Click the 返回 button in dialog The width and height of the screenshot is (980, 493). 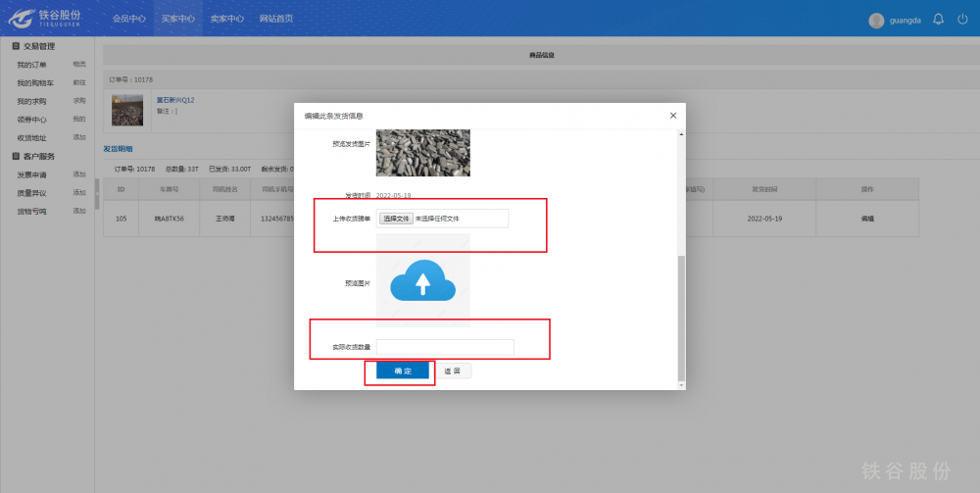click(x=452, y=371)
